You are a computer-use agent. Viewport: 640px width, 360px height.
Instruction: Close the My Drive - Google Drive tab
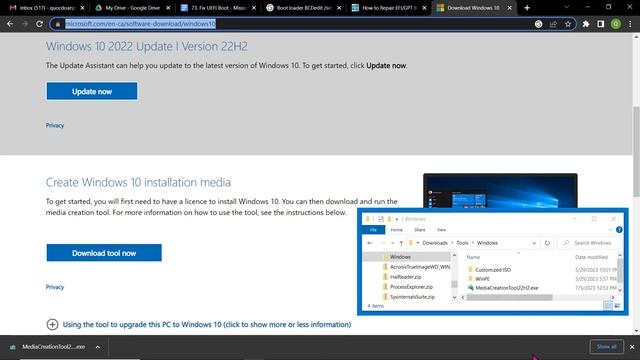click(168, 8)
